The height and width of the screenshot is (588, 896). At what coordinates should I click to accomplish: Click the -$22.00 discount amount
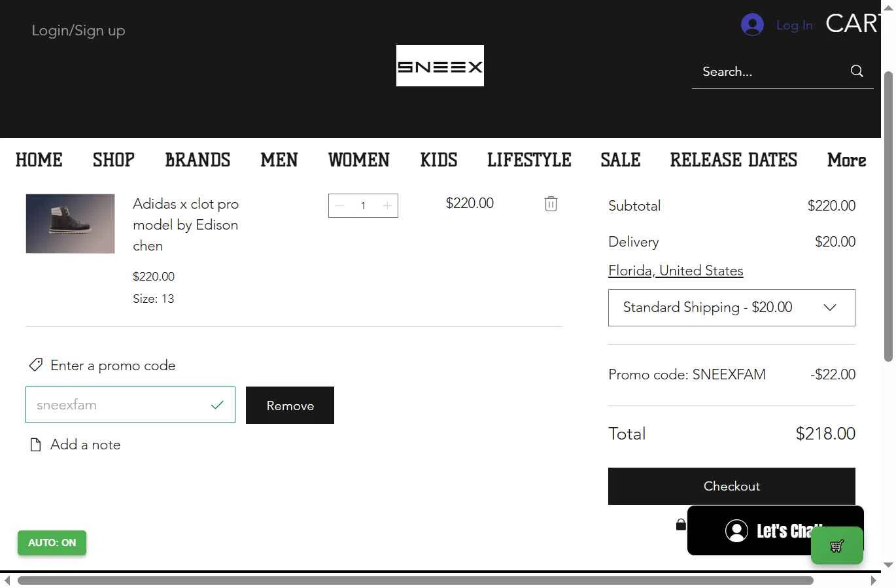(x=833, y=375)
